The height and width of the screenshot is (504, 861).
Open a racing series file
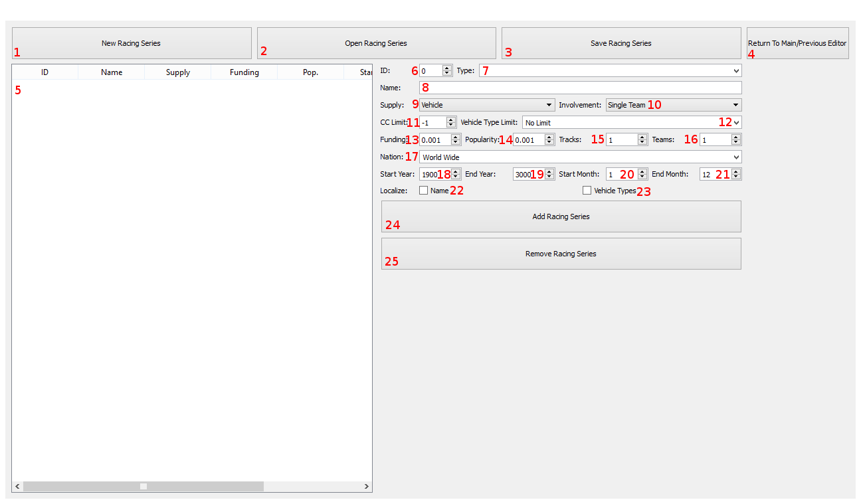(376, 43)
